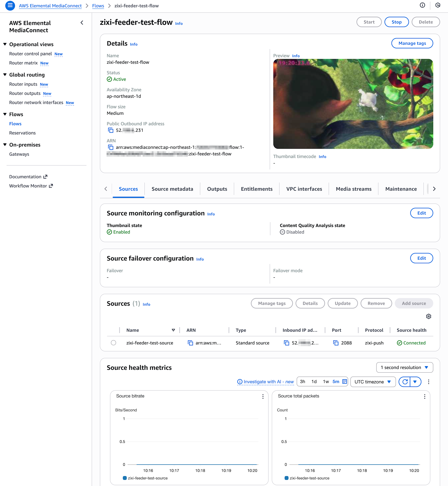Open Source bitrate chart options menu
The image size is (448, 486).
point(263,397)
